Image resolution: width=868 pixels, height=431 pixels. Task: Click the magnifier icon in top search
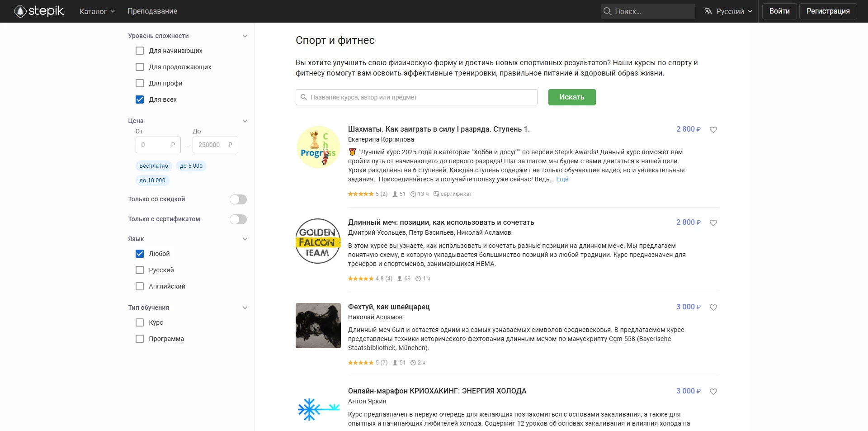pyautogui.click(x=608, y=11)
